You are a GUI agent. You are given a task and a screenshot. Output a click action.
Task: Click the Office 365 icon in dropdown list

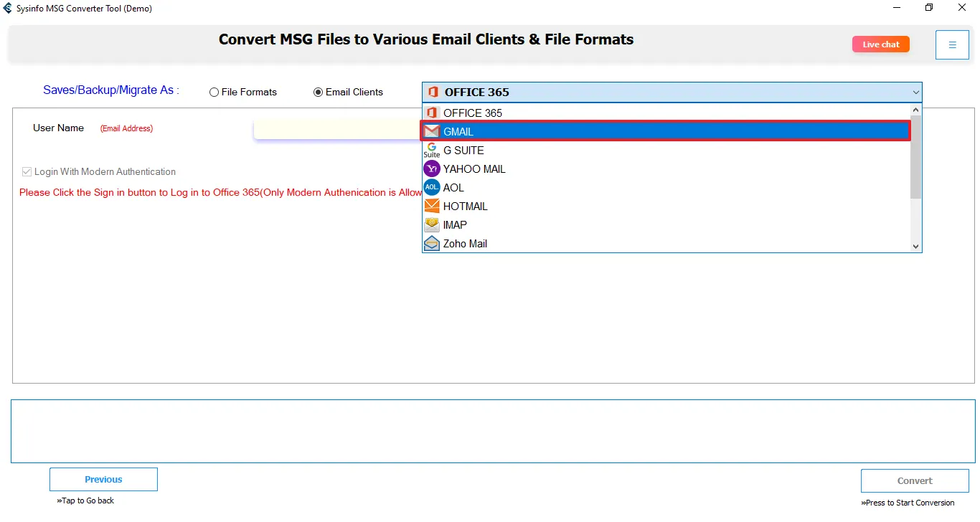432,113
